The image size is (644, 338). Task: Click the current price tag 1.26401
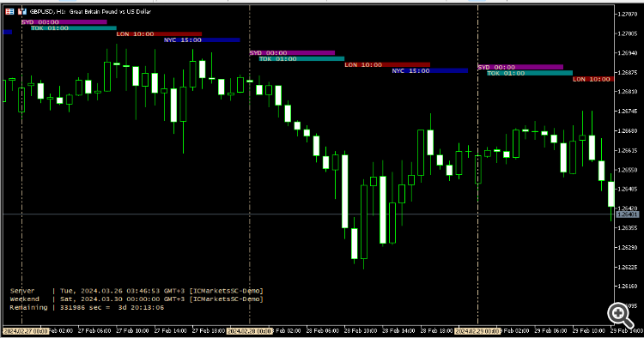click(x=628, y=214)
